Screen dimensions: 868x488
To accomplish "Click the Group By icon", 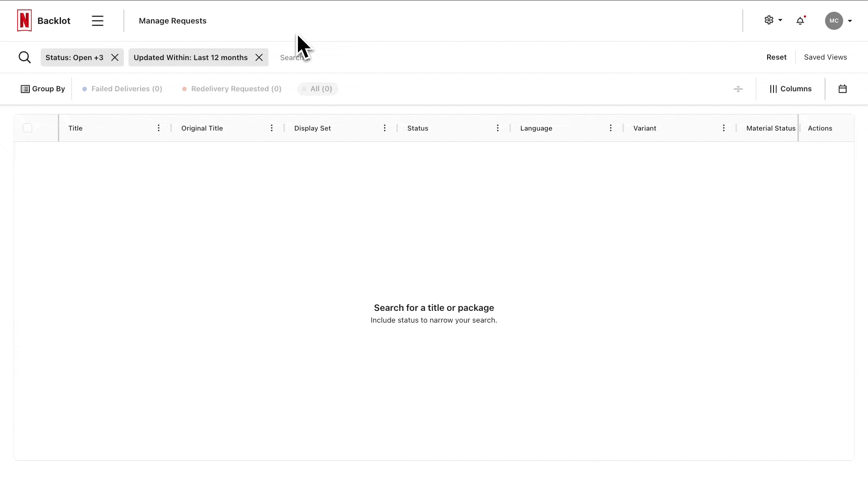I will pos(25,89).
